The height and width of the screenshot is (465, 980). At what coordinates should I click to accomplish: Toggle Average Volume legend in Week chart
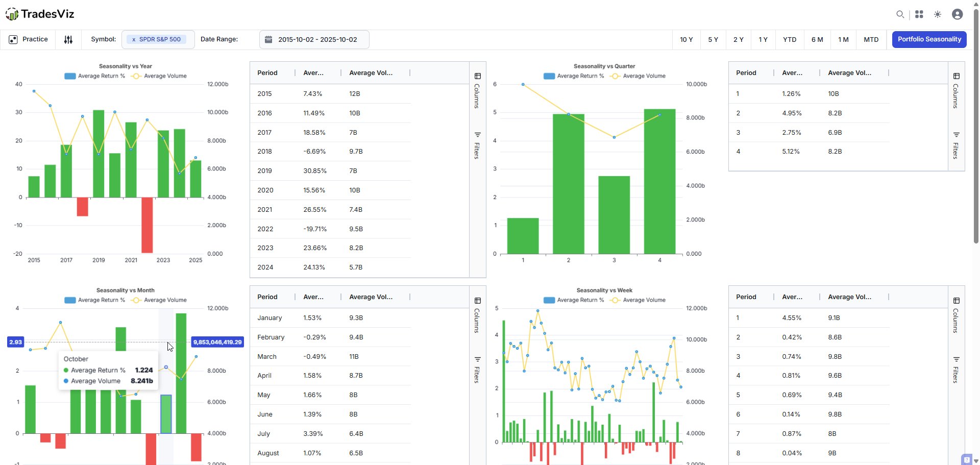point(638,300)
